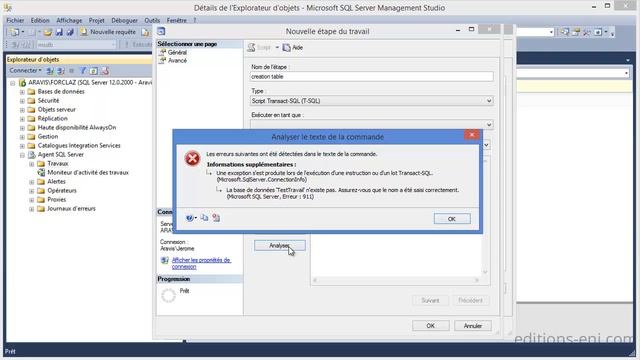Show technical details icon in error dialog
Viewport: 640px width, 360px height.
click(216, 218)
